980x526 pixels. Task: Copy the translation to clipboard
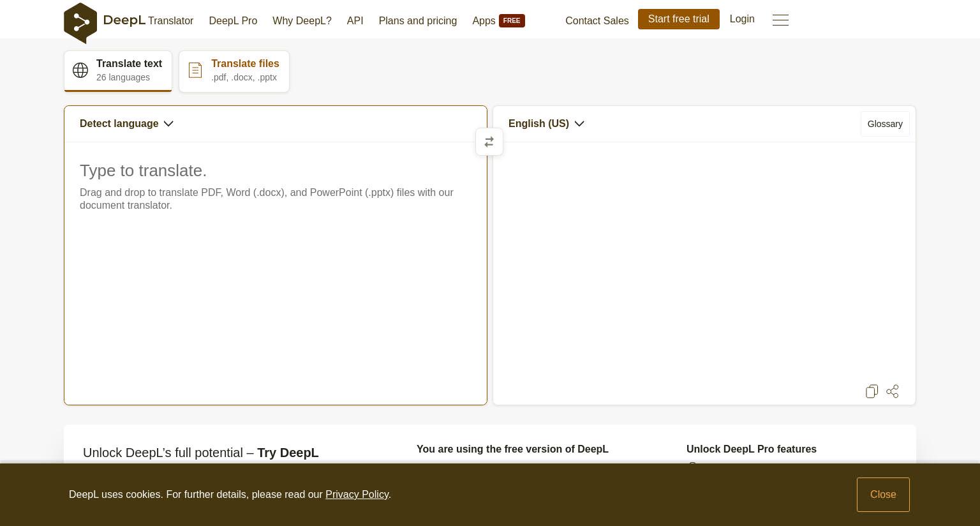coord(872,391)
